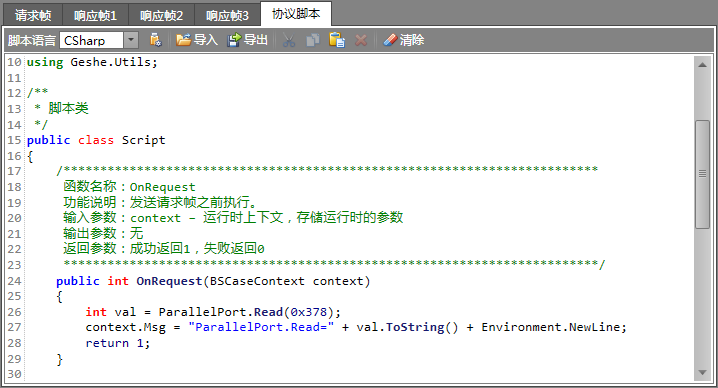718x388 pixels.
Task: Select the 协议脚本 tab
Action: pyautogui.click(x=296, y=14)
